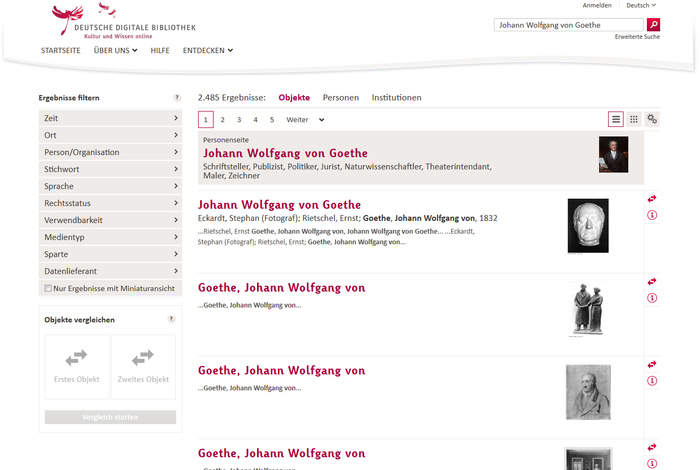Show info for the Rietschel death mask result
This screenshot has width=700, height=470.
pyautogui.click(x=652, y=215)
